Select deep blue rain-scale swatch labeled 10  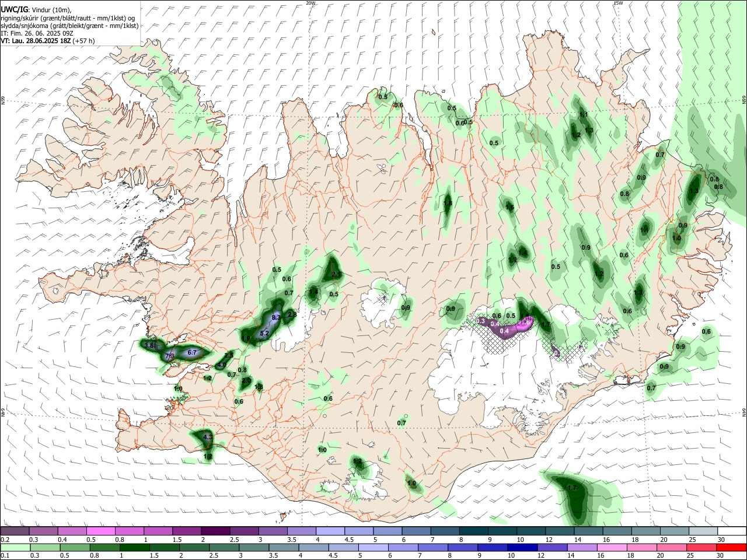pos(522,547)
